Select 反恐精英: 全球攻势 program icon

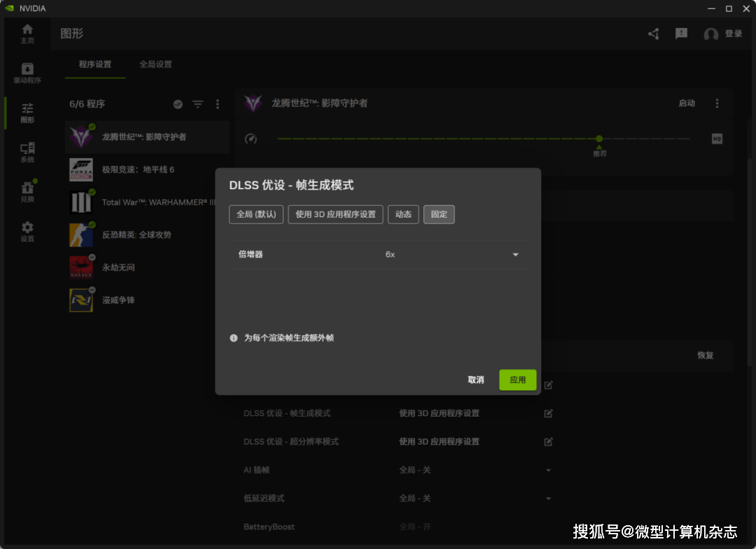81,235
